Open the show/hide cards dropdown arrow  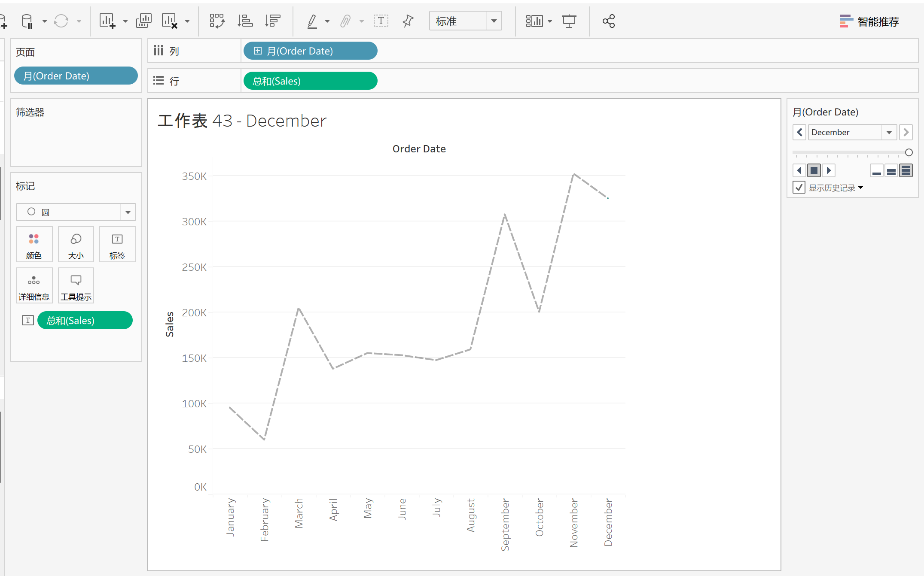[x=550, y=21]
